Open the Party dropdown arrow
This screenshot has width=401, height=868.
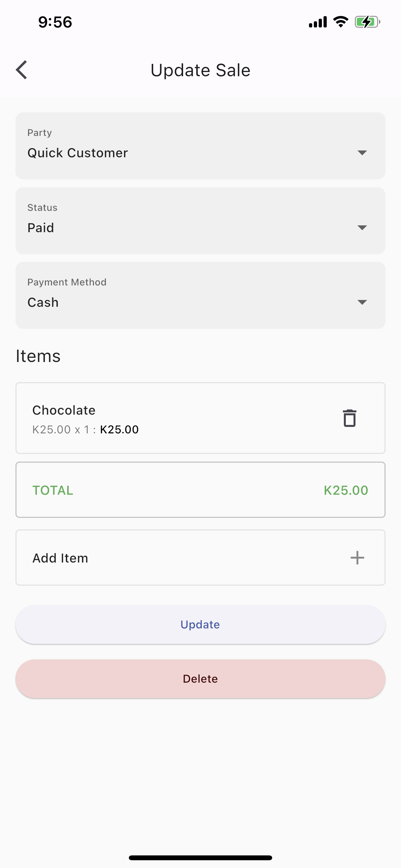pyautogui.click(x=362, y=153)
